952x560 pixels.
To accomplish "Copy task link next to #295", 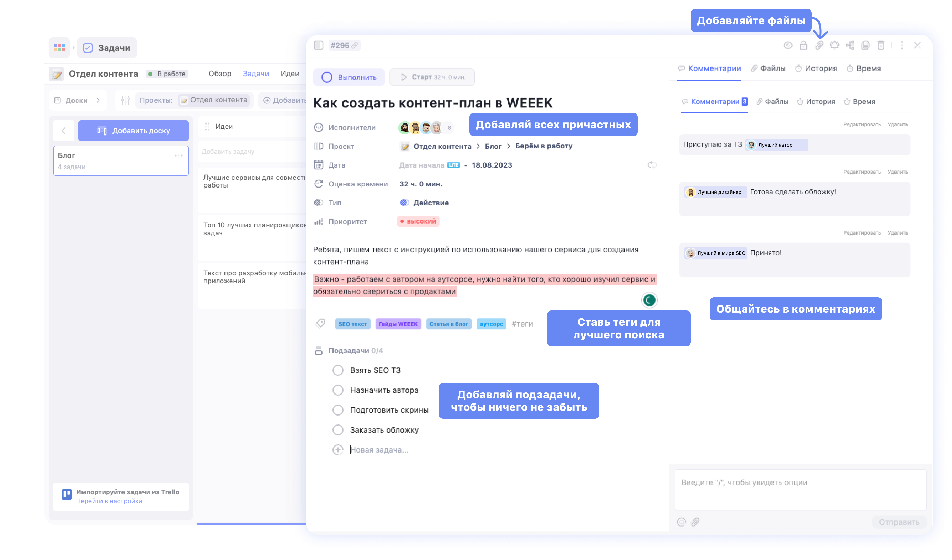I will click(x=354, y=45).
